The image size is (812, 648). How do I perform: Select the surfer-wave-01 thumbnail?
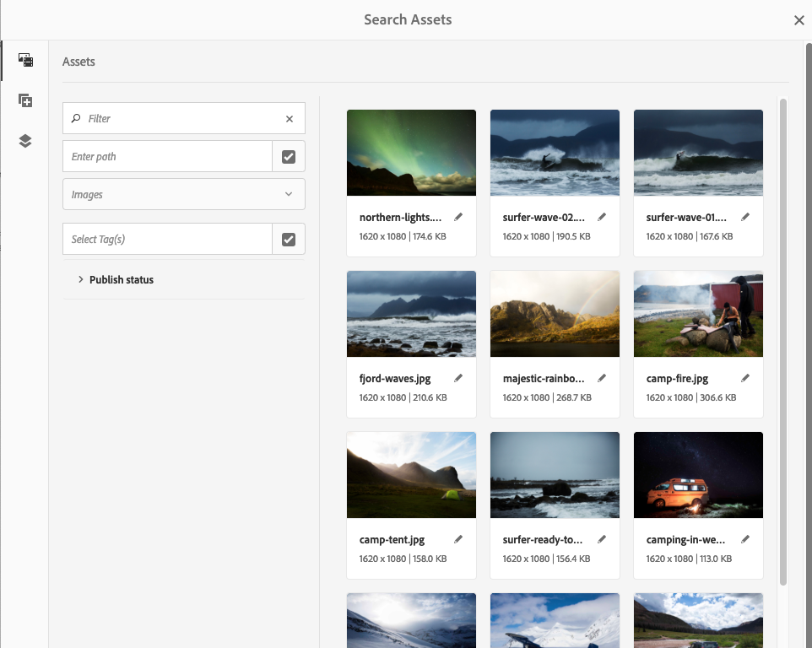click(698, 153)
